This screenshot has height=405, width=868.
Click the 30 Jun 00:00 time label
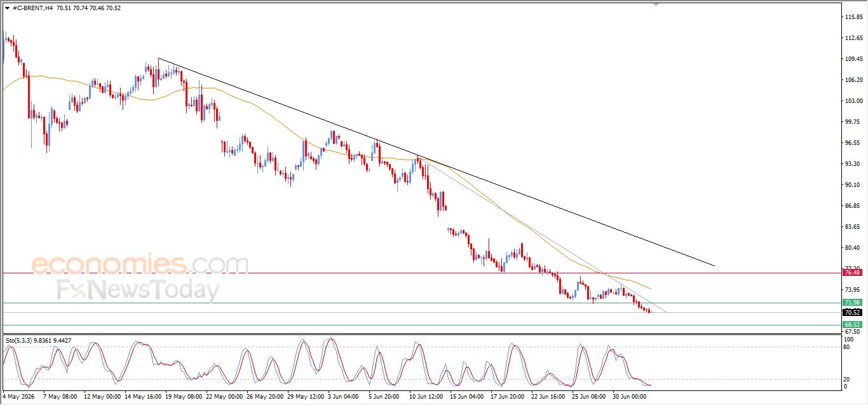pos(630,395)
